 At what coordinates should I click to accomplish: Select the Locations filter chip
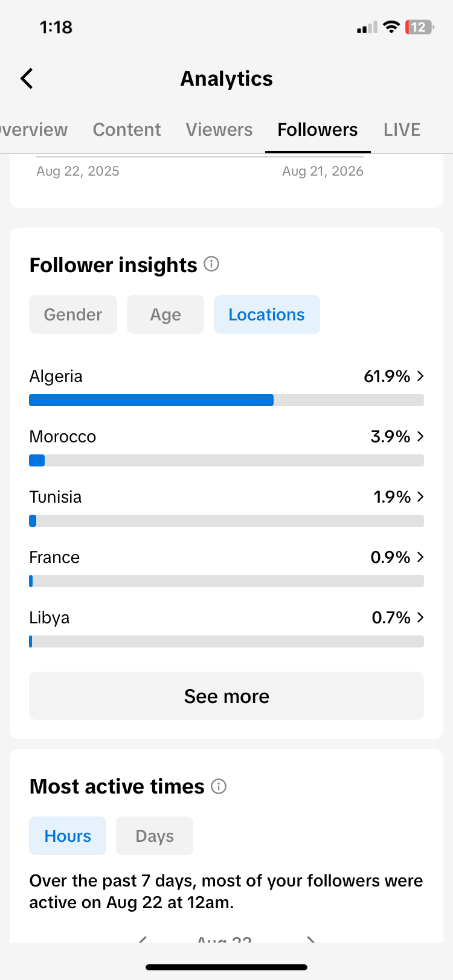click(266, 314)
